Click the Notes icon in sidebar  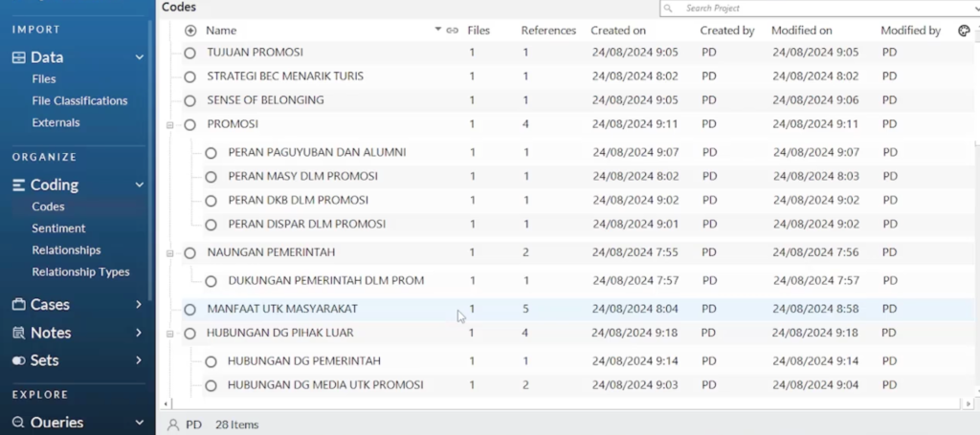[x=19, y=333]
